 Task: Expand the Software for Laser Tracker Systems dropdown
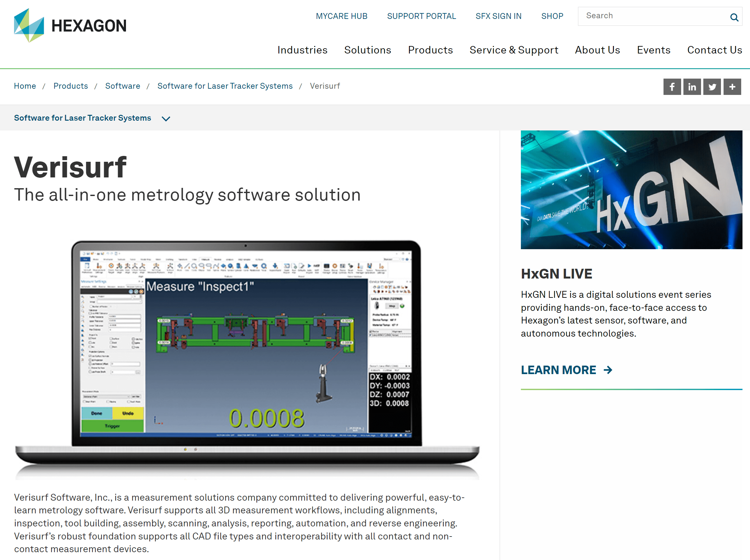point(166,118)
